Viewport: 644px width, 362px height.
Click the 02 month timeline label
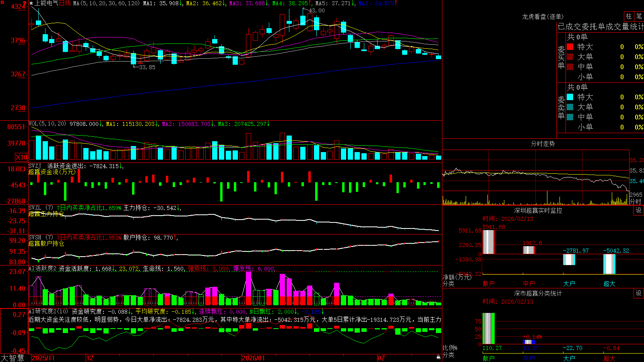click(381, 358)
